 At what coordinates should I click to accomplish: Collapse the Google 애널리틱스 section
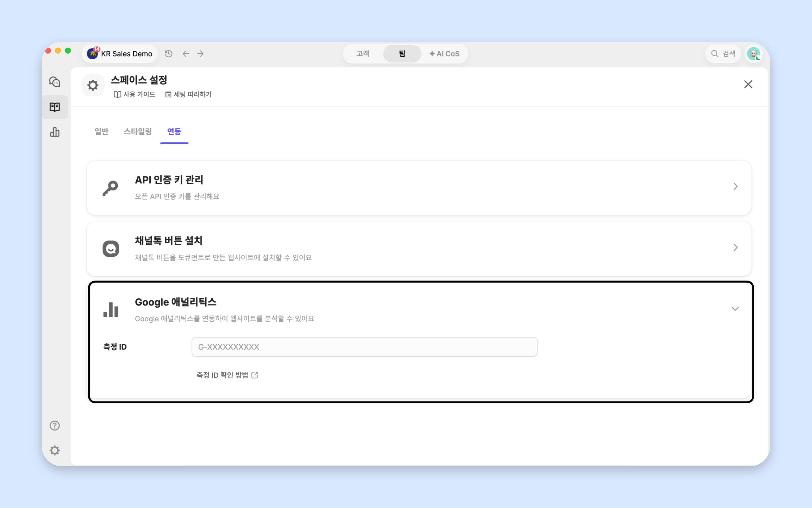tap(735, 309)
